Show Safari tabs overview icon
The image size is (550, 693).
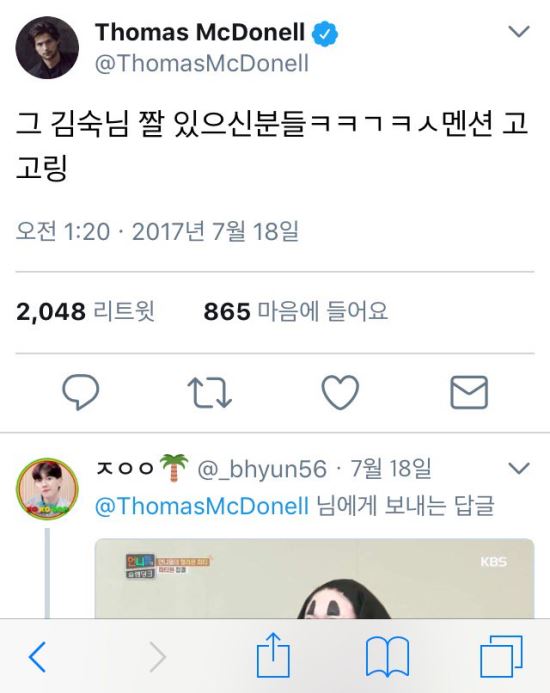[x=501, y=656]
